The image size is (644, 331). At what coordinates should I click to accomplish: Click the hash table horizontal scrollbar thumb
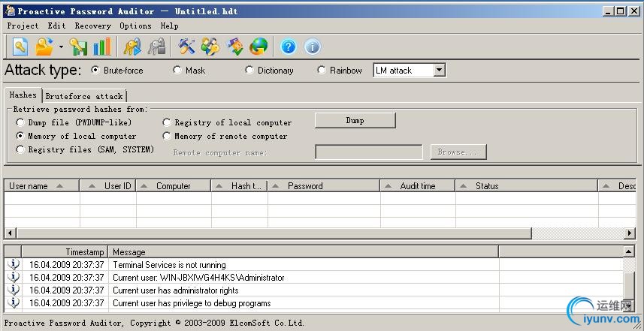[274, 233]
